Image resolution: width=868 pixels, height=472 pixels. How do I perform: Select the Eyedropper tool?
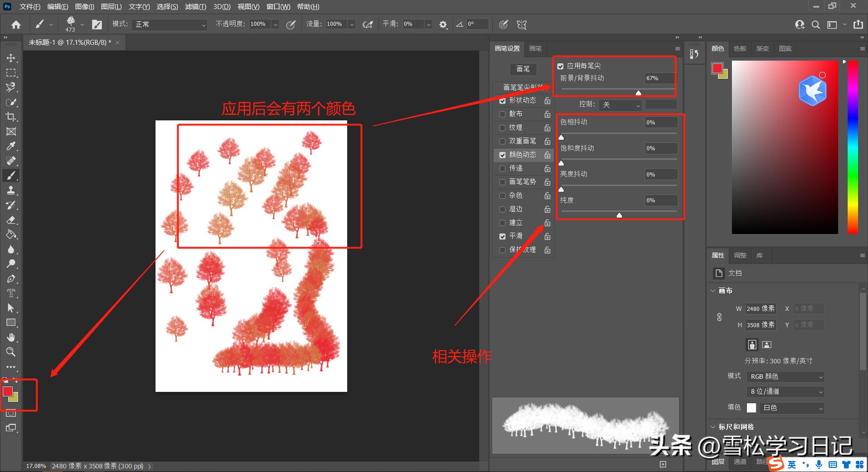pyautogui.click(x=11, y=146)
